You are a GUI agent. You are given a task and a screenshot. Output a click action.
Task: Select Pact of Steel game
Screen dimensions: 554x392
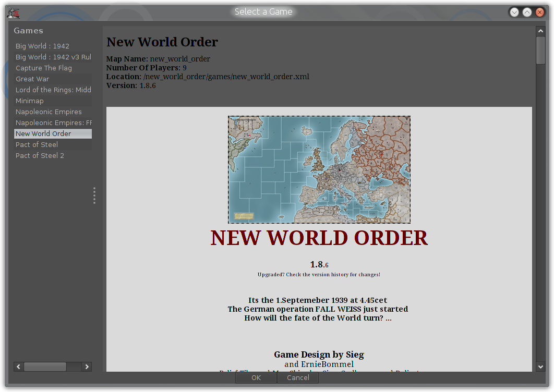pos(53,144)
